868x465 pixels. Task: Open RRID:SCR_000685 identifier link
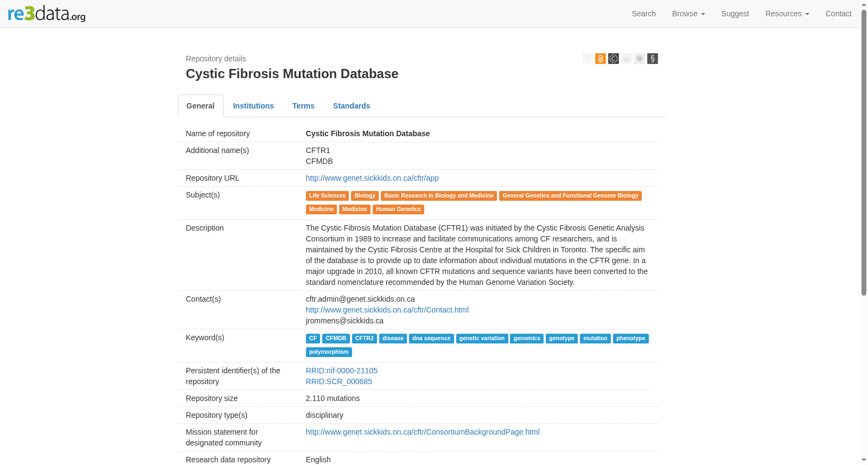click(x=339, y=381)
